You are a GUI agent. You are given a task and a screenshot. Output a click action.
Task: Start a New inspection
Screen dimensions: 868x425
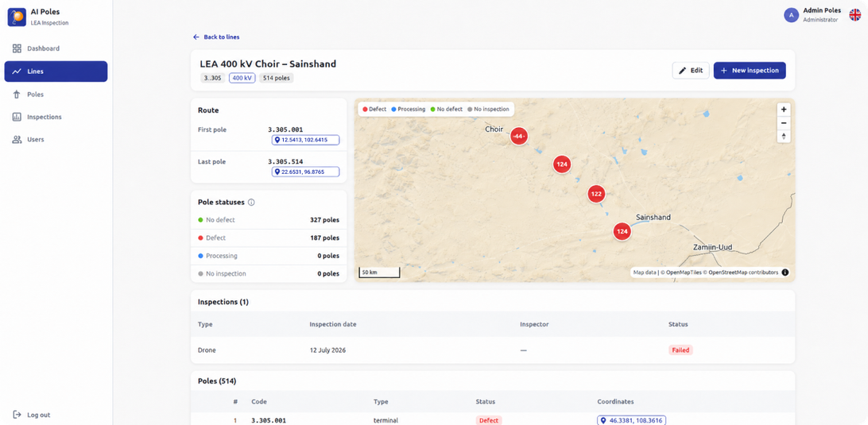(750, 70)
